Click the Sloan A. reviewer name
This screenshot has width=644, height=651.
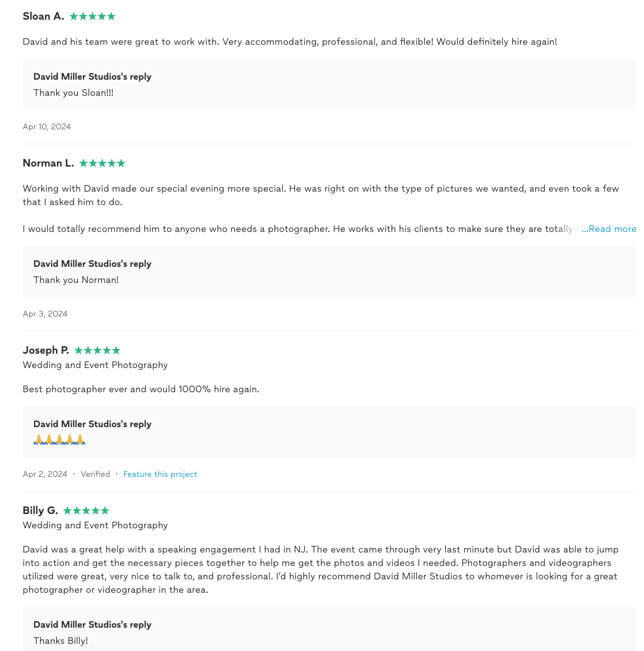(x=43, y=17)
